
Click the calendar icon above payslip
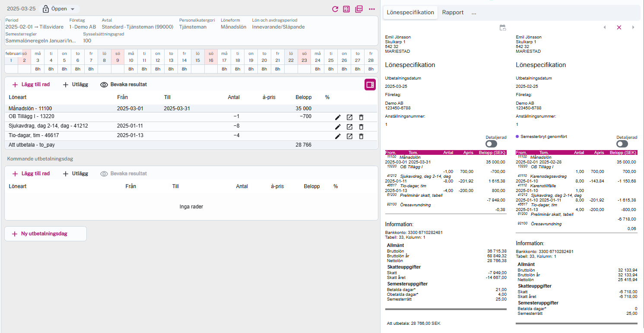pyautogui.click(x=502, y=27)
